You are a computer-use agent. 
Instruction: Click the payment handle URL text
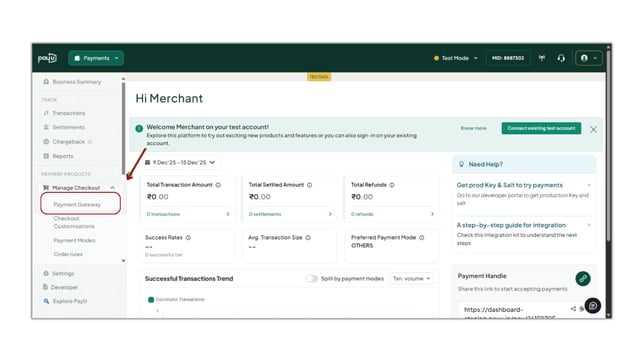509,313
